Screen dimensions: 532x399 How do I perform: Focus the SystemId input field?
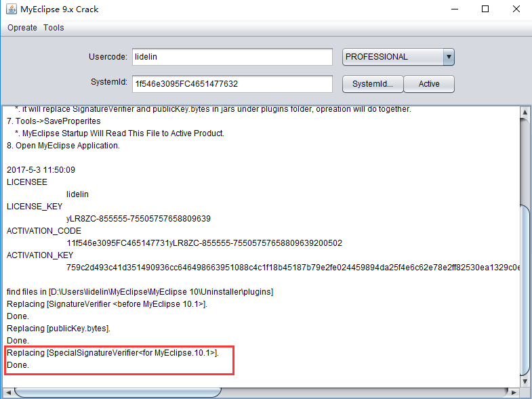click(232, 84)
